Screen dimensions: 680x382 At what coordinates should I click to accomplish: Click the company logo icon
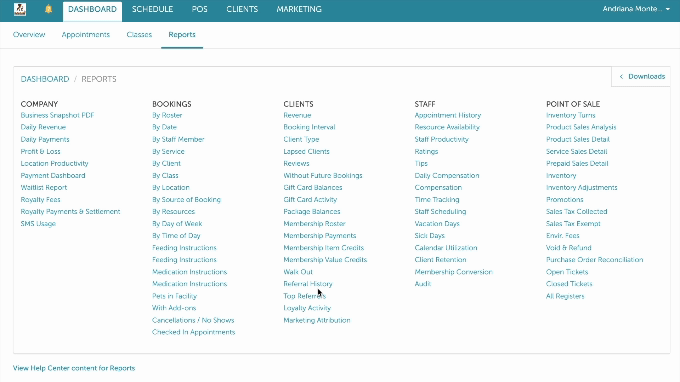[20, 9]
